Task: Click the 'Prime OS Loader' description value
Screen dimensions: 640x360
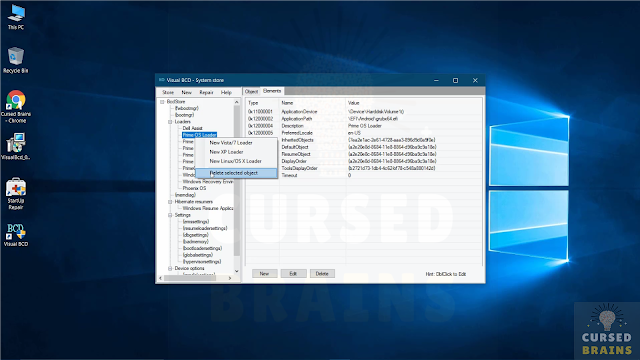Action: tap(364, 126)
